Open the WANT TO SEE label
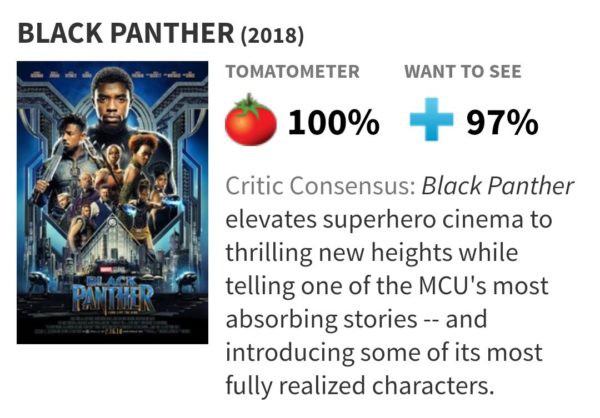This screenshot has height=418, width=600. coord(463,72)
